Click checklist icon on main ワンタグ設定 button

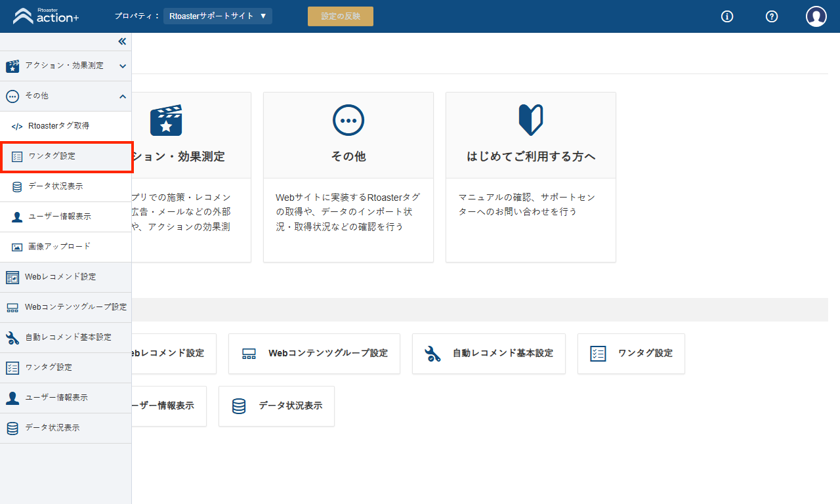(598, 354)
